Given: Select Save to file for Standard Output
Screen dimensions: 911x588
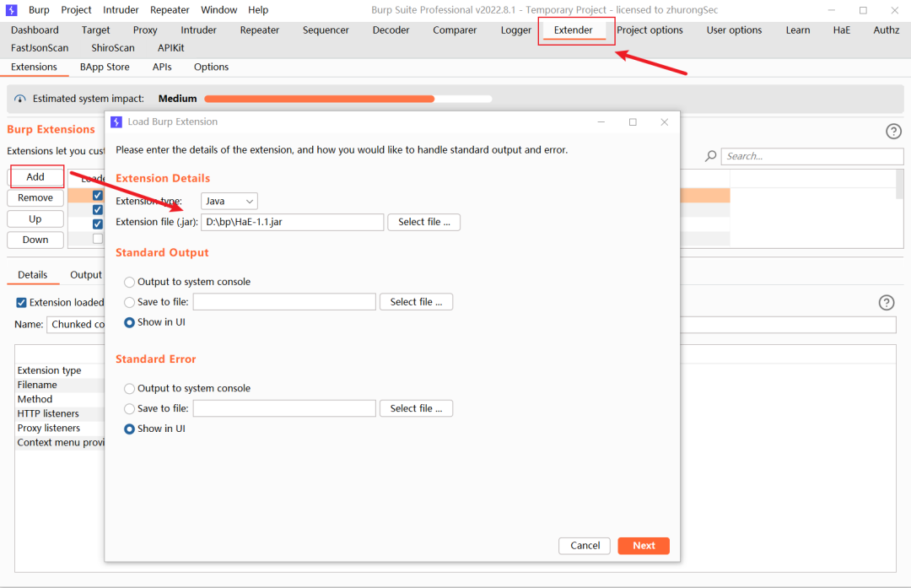Looking at the screenshot, I should click(130, 302).
